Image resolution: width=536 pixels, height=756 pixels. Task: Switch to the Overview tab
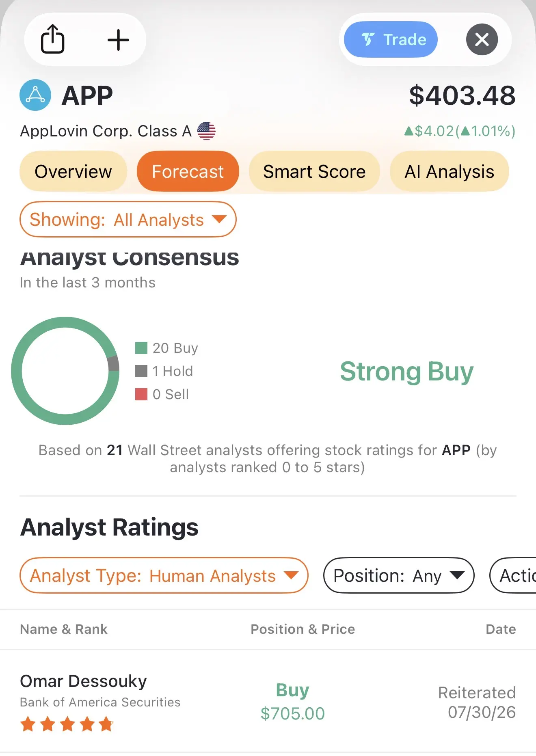pos(73,171)
